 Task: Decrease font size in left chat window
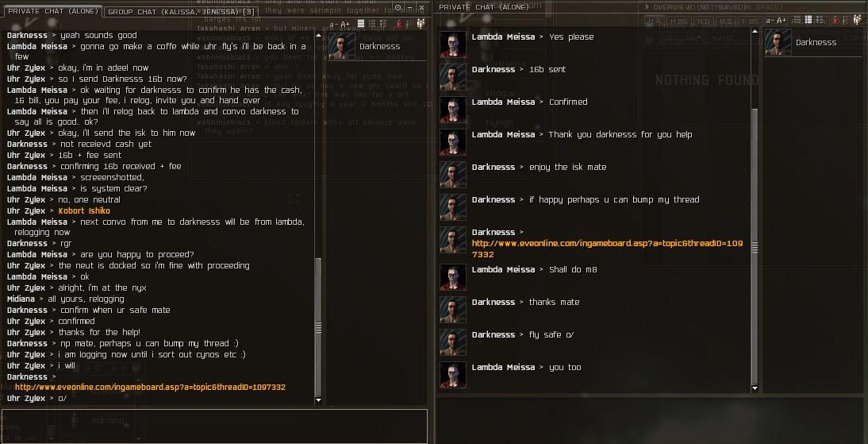[333, 25]
